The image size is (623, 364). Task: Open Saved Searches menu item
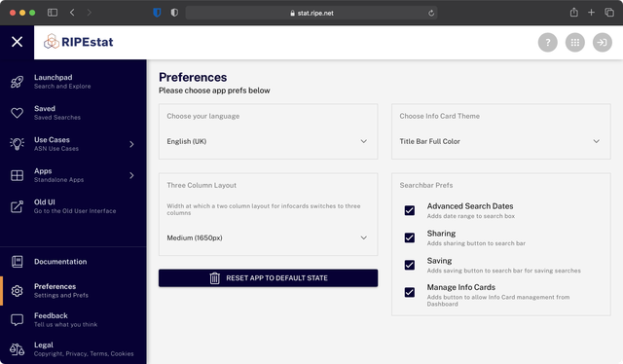pyautogui.click(x=73, y=113)
